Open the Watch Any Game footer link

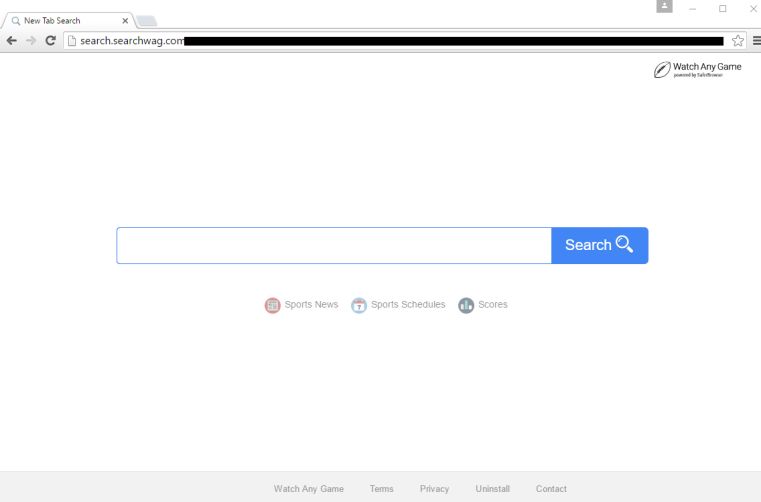pyautogui.click(x=309, y=489)
